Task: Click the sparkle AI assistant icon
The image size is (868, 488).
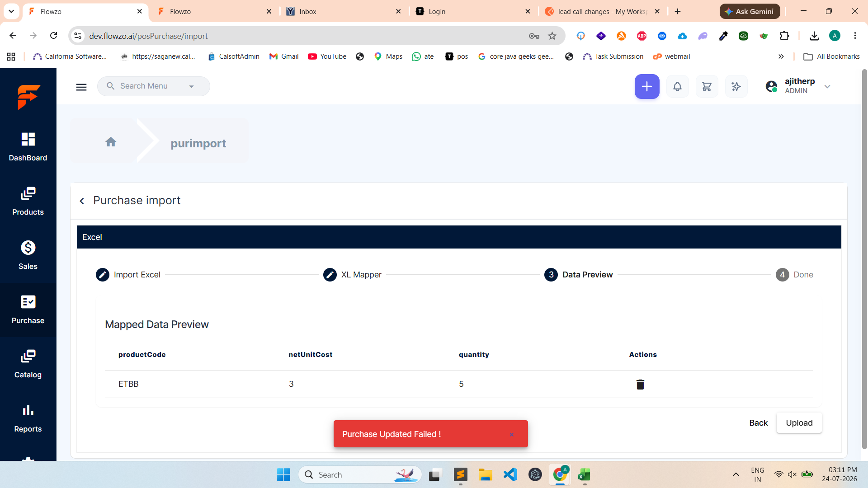Action: coord(736,86)
